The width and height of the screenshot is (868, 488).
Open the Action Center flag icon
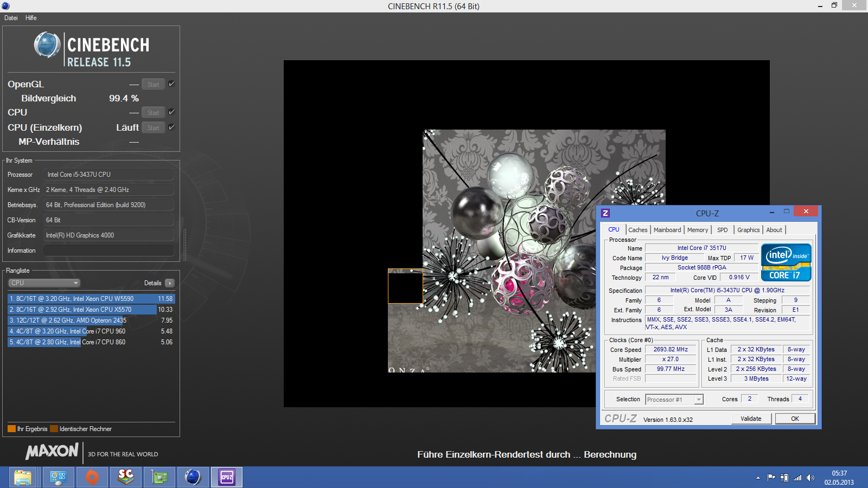click(771, 478)
